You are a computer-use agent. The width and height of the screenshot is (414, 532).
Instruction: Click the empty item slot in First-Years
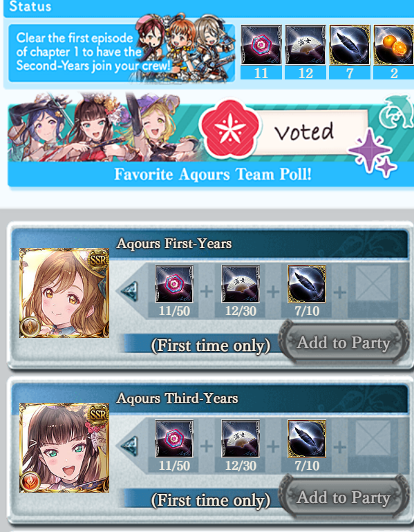(x=373, y=284)
